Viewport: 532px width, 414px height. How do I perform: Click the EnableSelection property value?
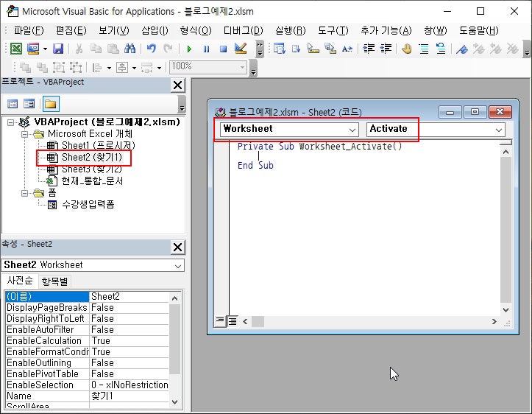[x=129, y=385]
